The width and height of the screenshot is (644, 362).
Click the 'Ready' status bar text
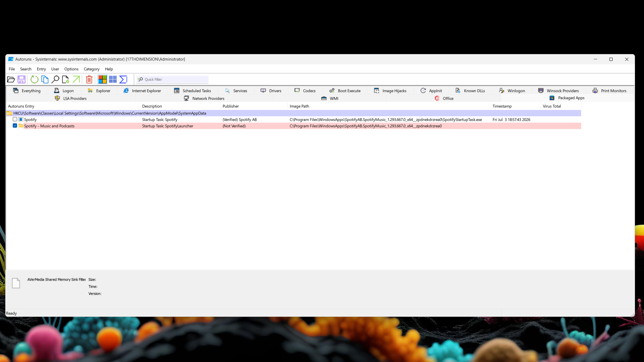tap(11, 313)
